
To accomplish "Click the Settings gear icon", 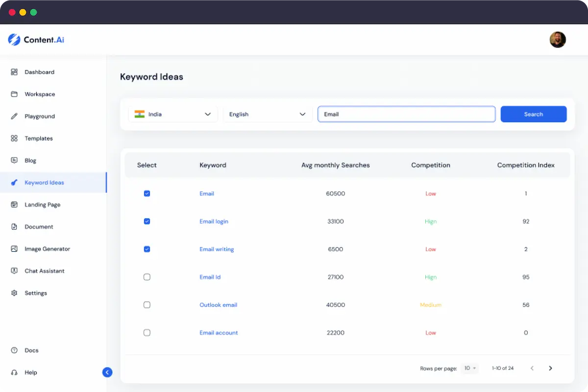I will click(14, 293).
